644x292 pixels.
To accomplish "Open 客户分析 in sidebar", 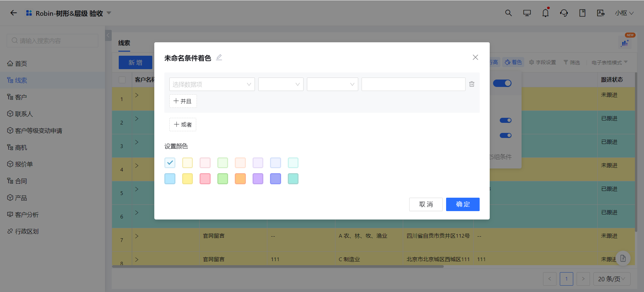I will 52,214.
